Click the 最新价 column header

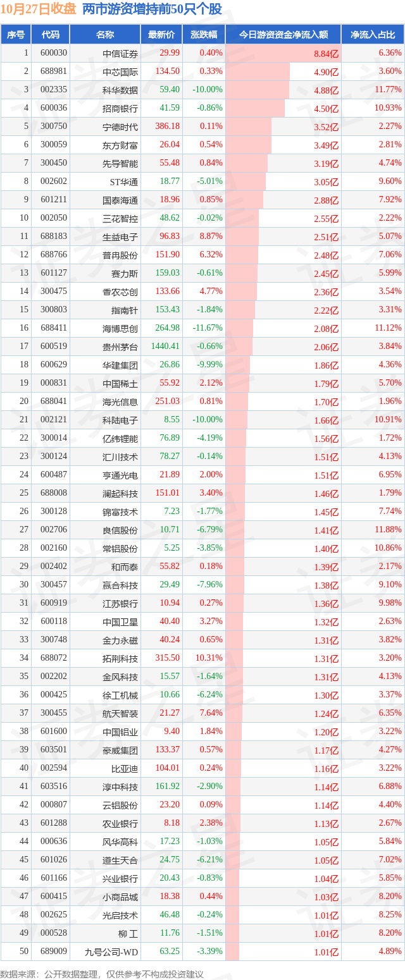point(161,35)
